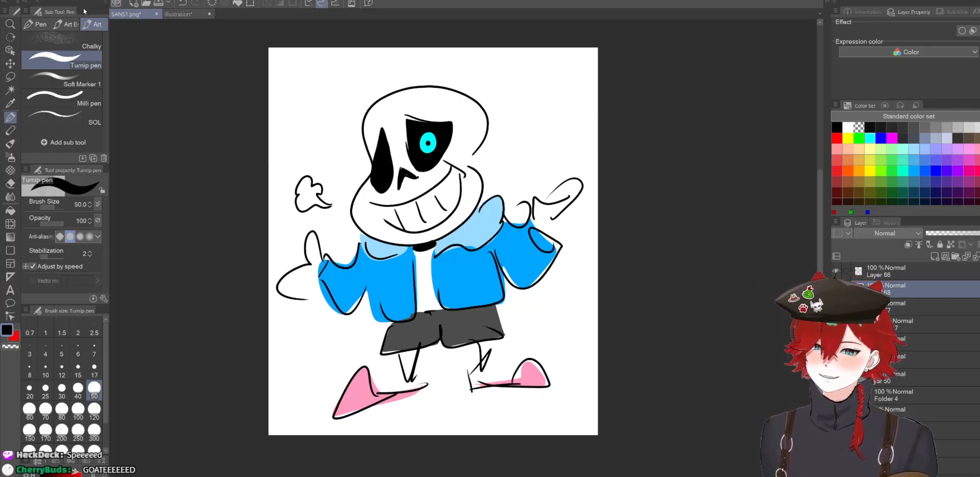The image size is (980, 477).
Task: Select the Text tool
Action: [x=10, y=290]
